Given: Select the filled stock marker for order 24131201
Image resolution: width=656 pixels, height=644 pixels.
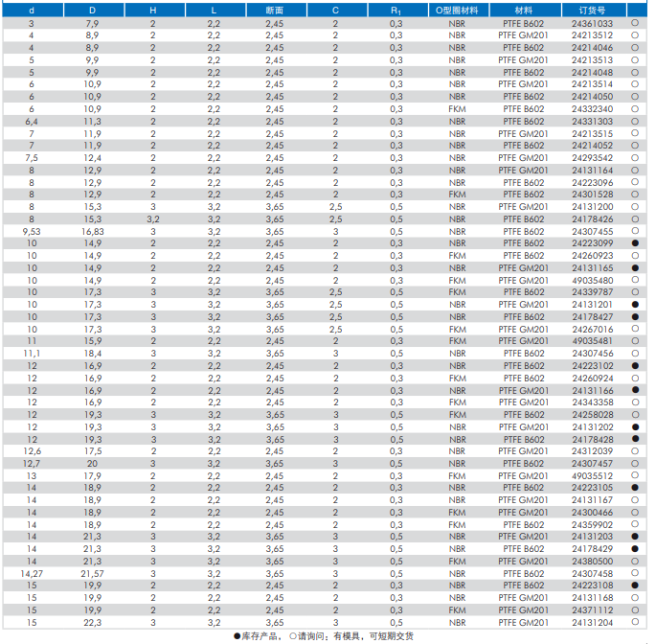Looking at the screenshot, I should click(635, 305).
